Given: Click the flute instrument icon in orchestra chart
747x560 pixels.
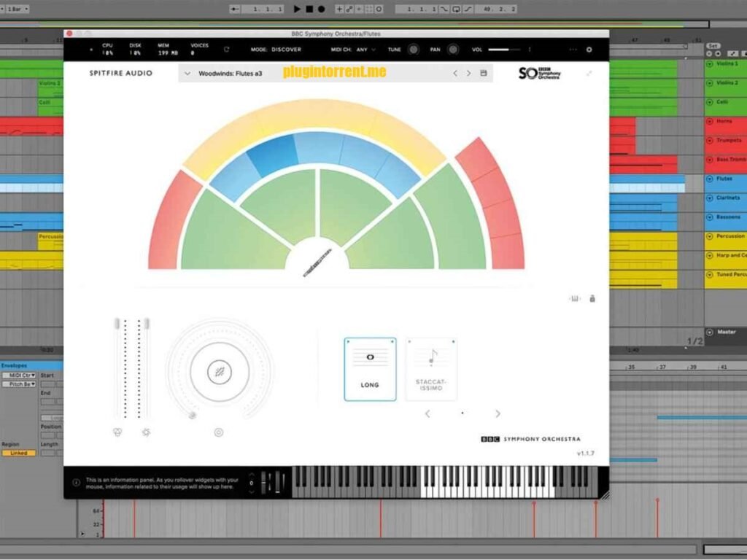Looking at the screenshot, I should pyautogui.click(x=317, y=262).
